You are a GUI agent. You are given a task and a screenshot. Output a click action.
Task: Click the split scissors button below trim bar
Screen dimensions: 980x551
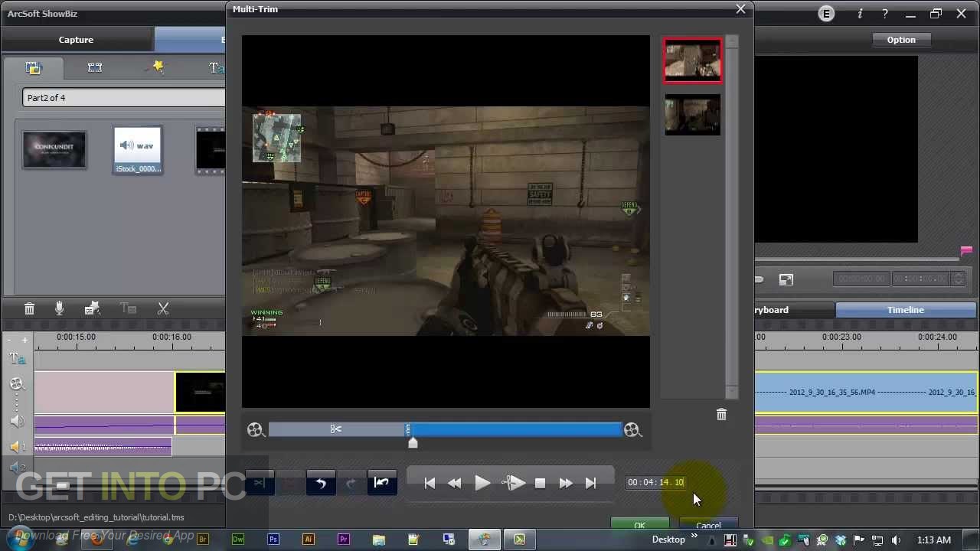(x=260, y=483)
